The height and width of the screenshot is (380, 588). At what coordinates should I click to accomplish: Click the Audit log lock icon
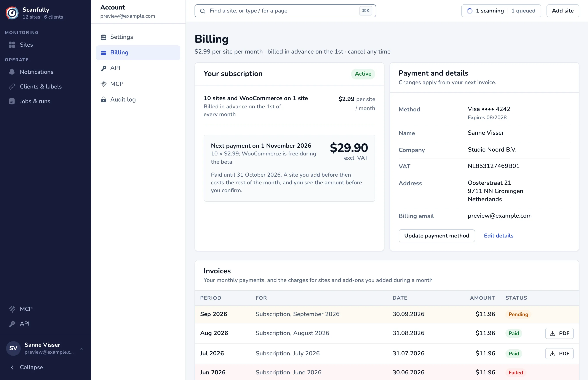pyautogui.click(x=104, y=100)
